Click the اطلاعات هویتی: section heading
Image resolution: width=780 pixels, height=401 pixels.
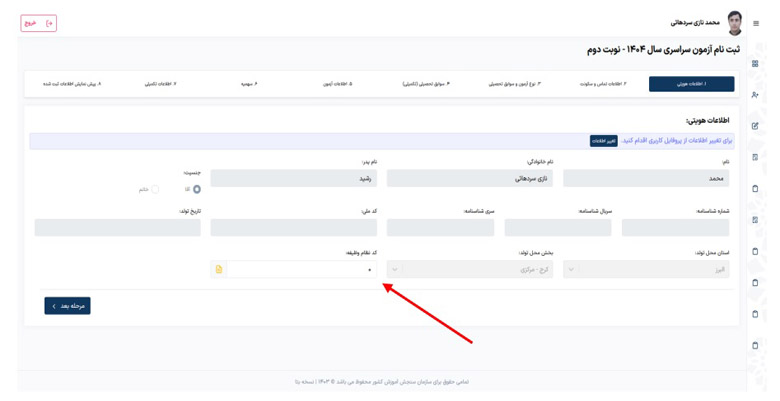coord(707,120)
